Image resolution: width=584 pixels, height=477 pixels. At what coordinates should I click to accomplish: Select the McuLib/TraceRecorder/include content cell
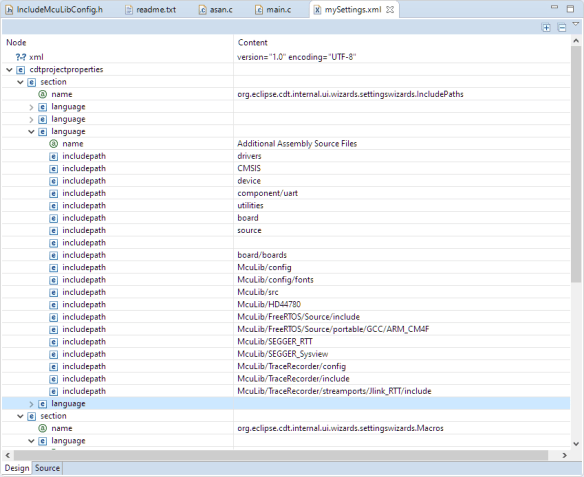pyautogui.click(x=402, y=379)
